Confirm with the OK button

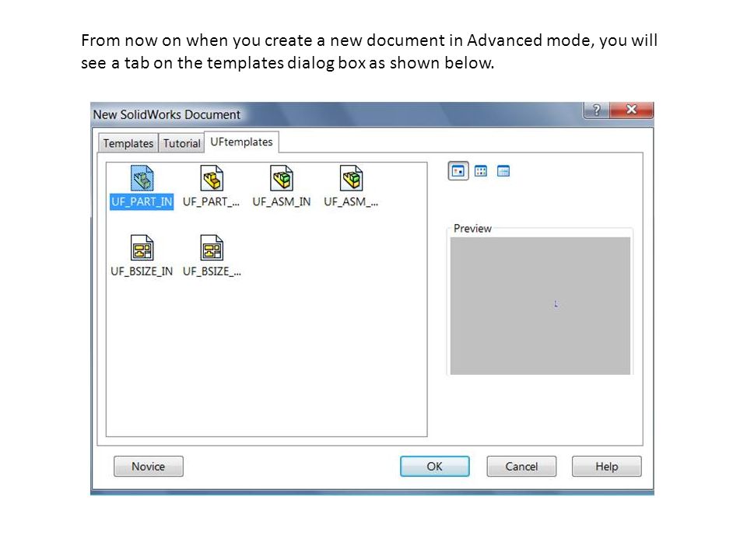click(434, 466)
